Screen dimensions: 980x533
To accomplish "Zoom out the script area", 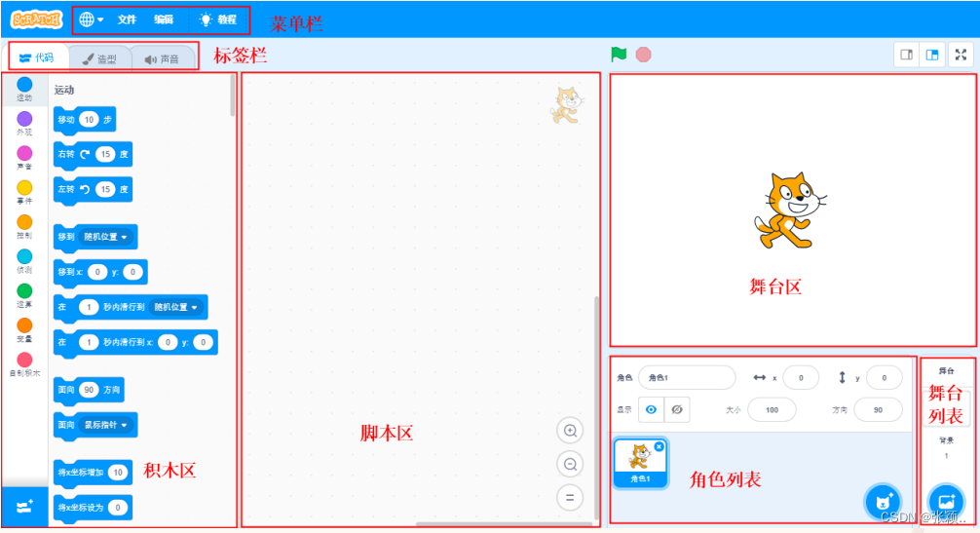I will coord(570,464).
